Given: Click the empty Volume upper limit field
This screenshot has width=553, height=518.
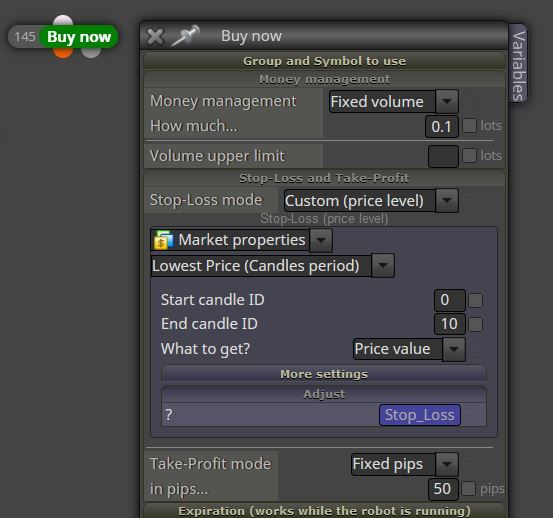Looking at the screenshot, I should tap(443, 156).
